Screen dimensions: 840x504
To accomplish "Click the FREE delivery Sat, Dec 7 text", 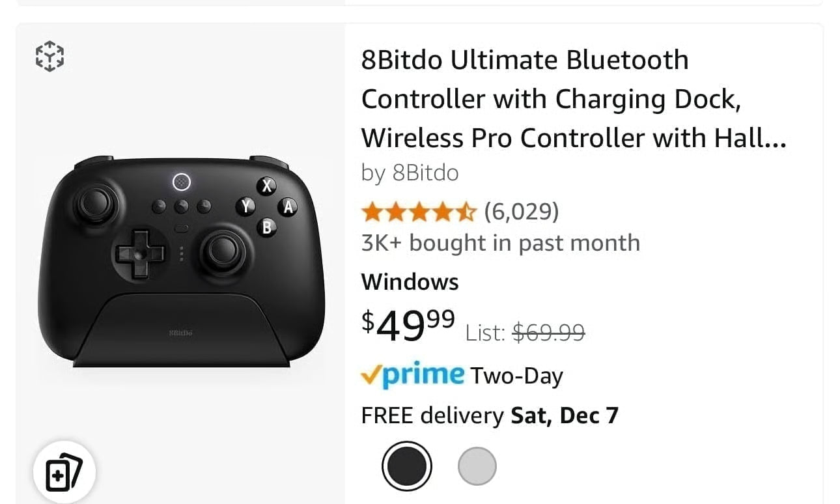I will tap(490, 415).
